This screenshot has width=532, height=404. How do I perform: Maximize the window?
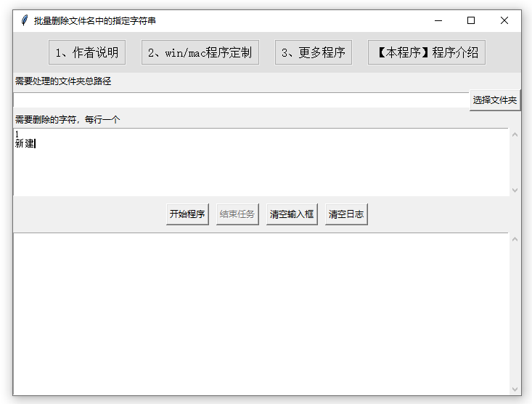pos(471,21)
